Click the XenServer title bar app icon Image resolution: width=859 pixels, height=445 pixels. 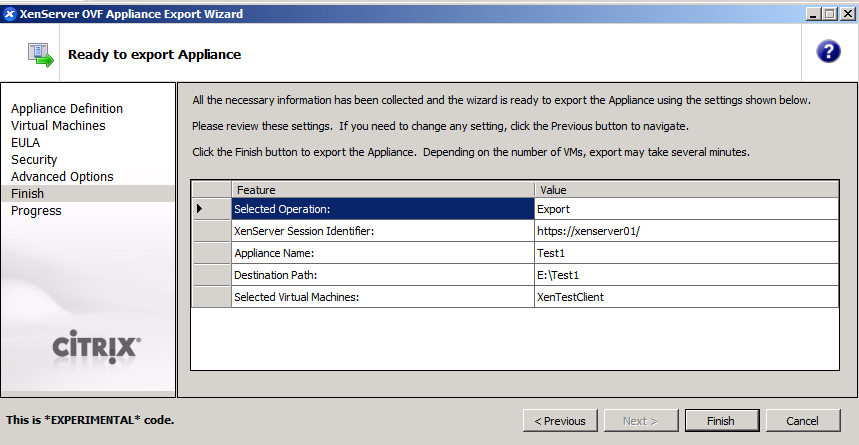tap(9, 14)
